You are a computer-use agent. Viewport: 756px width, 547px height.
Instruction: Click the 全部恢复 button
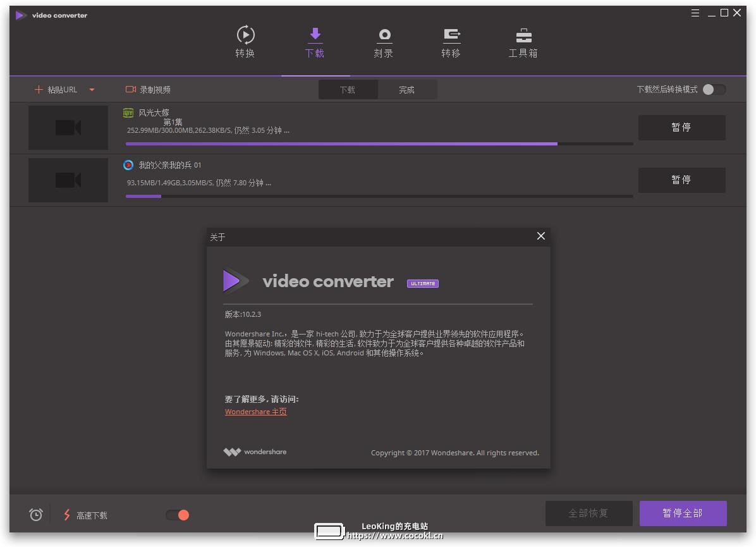click(x=588, y=513)
